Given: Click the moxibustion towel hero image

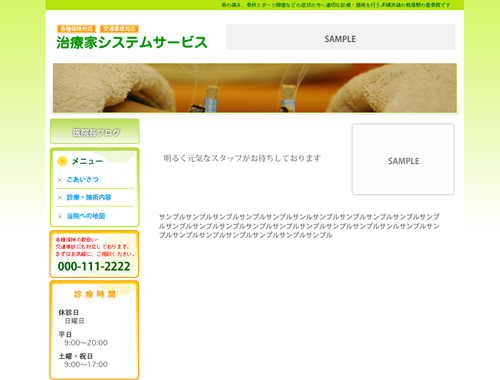Looking at the screenshot, I should (255, 88).
